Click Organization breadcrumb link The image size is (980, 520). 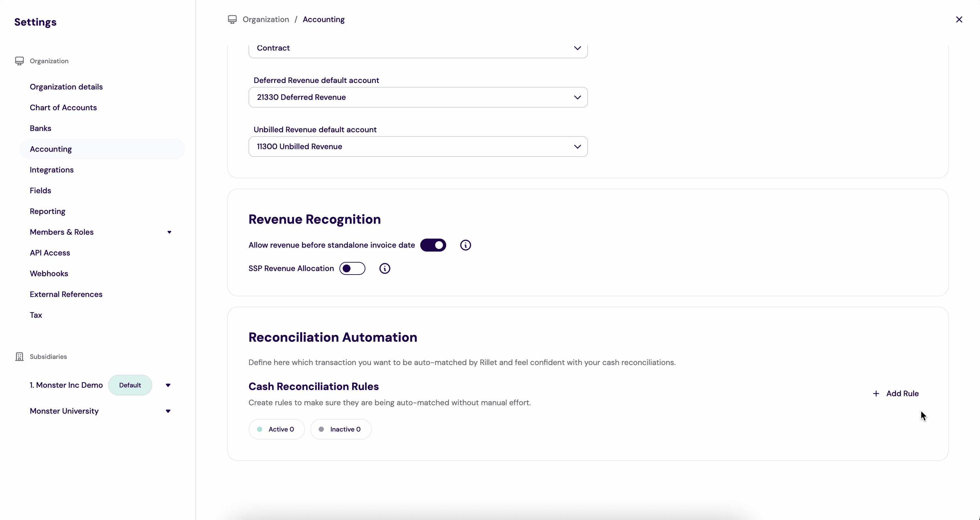pos(265,19)
